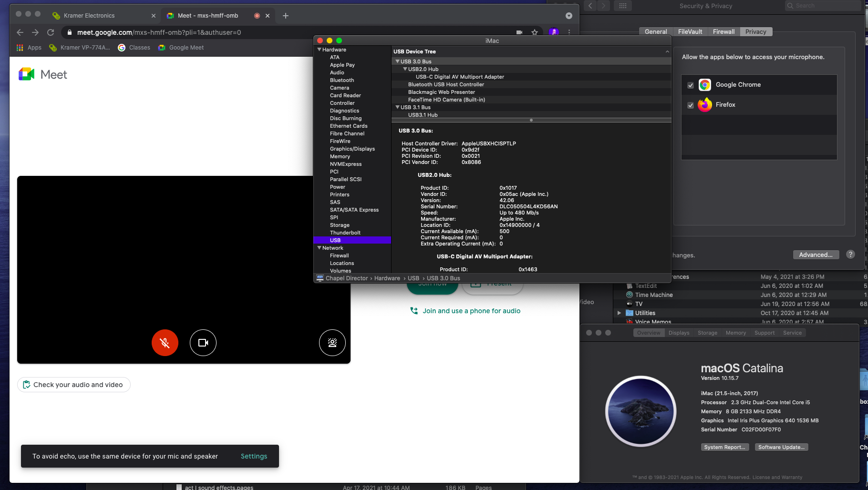Click Advanced button in Security & Privacy

pyautogui.click(x=816, y=255)
